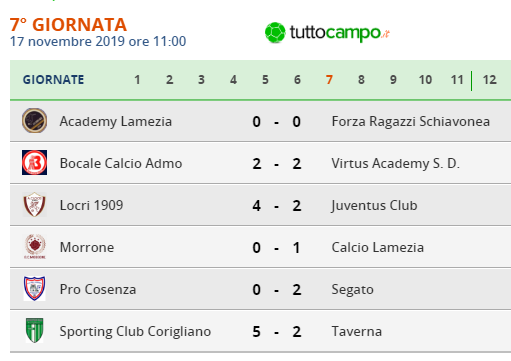
Task: Click the Segato team name
Action: [x=352, y=290]
